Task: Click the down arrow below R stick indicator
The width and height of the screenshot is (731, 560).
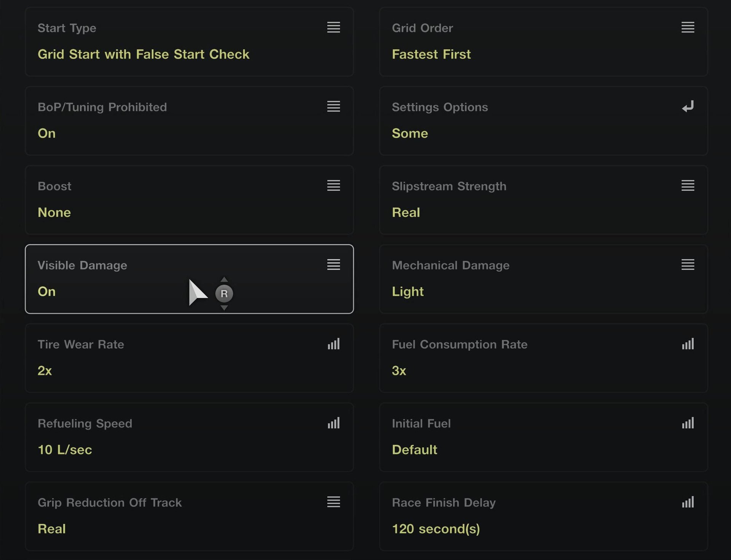Action: pos(224,308)
